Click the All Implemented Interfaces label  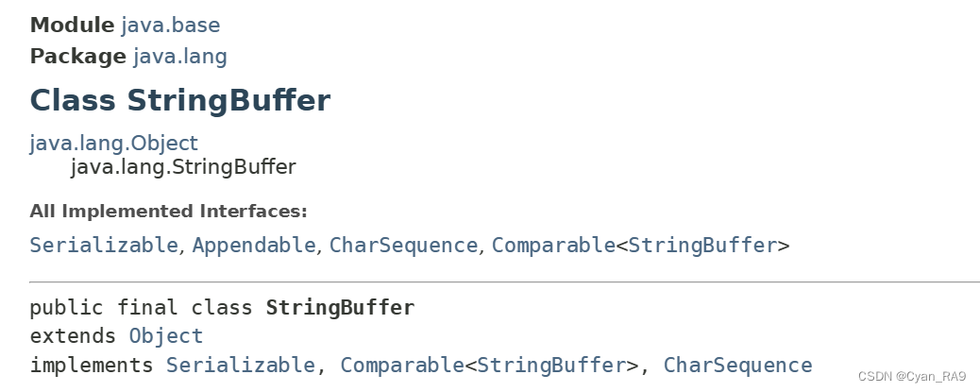pyautogui.click(x=169, y=212)
